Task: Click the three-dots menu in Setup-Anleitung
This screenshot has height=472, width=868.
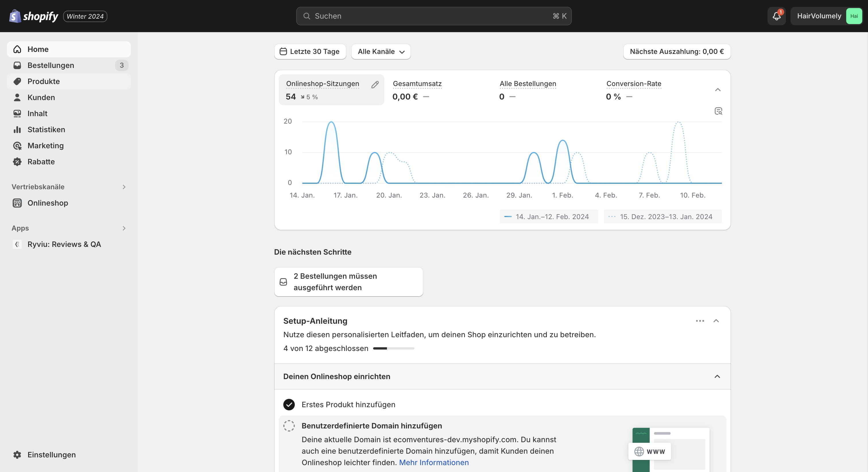Action: coord(700,321)
